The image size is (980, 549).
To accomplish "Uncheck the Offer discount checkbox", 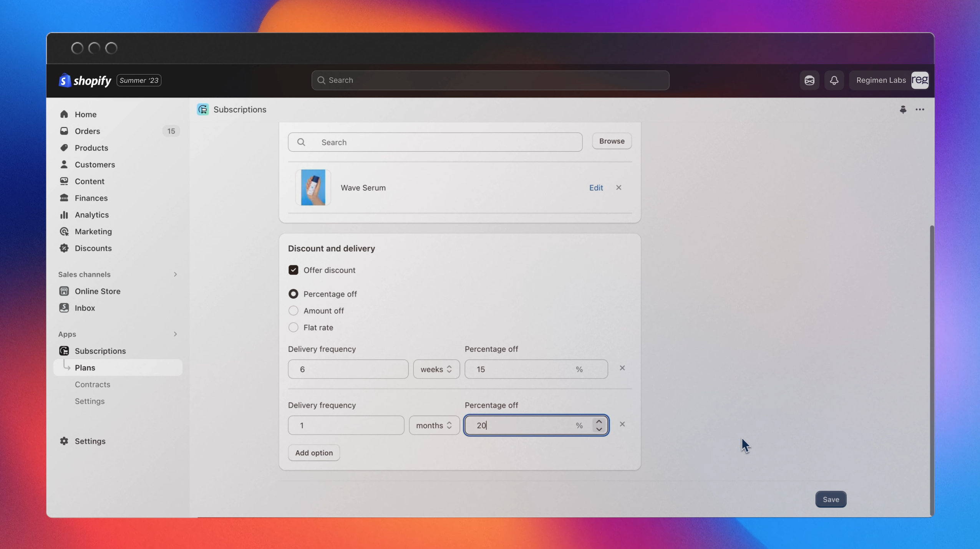I will click(x=293, y=270).
